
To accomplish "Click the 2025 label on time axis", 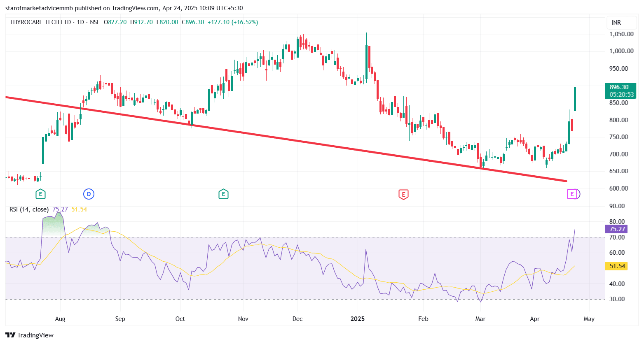I will tap(358, 319).
